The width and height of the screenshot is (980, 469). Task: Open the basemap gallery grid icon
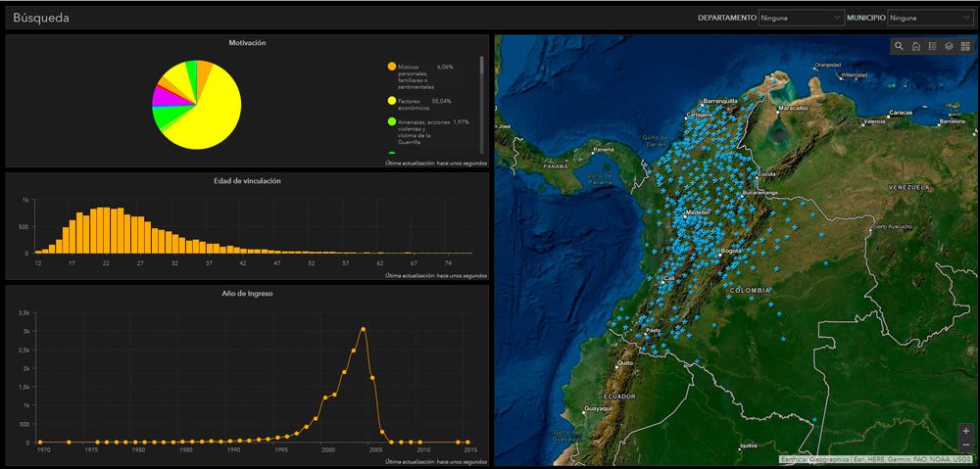click(965, 46)
